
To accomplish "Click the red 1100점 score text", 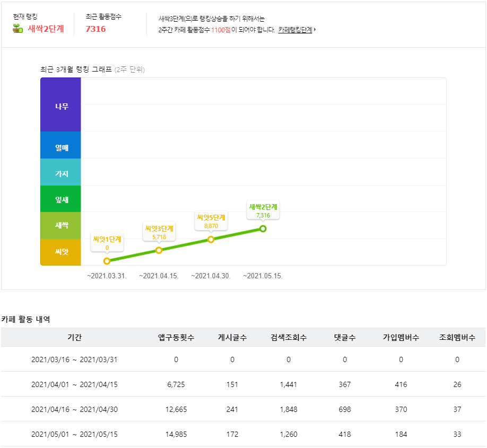I will coord(221,30).
